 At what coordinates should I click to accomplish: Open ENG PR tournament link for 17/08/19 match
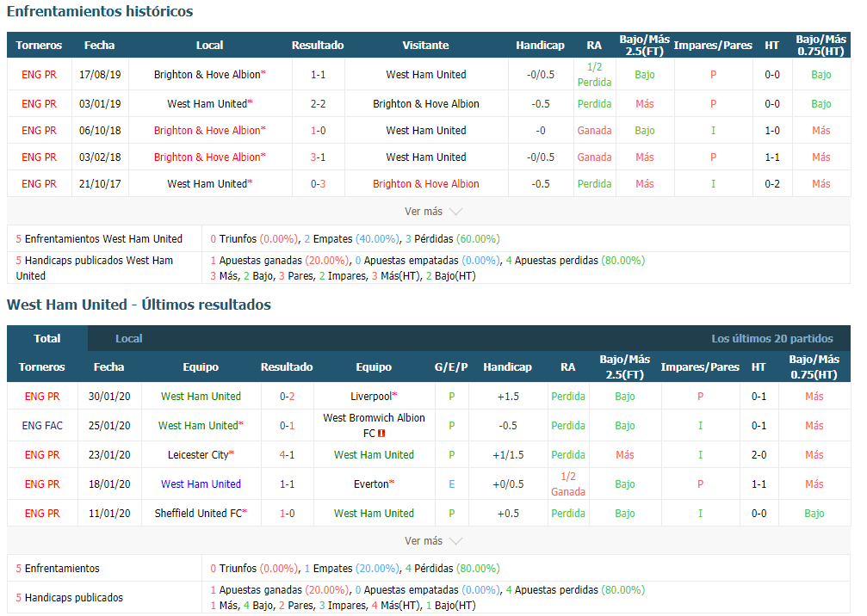[x=40, y=75]
